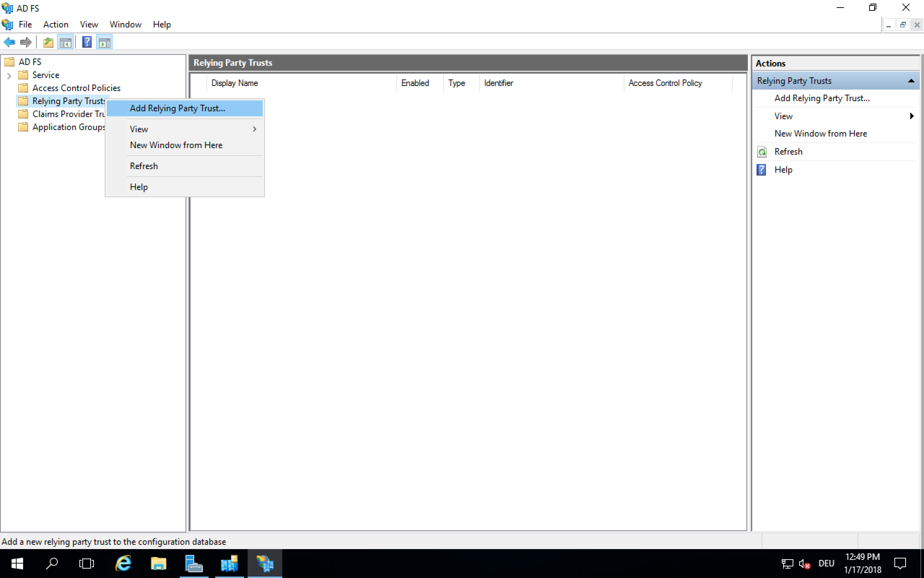
Task: Collapse the Relying Party Trusts section in Actions
Action: (911, 81)
